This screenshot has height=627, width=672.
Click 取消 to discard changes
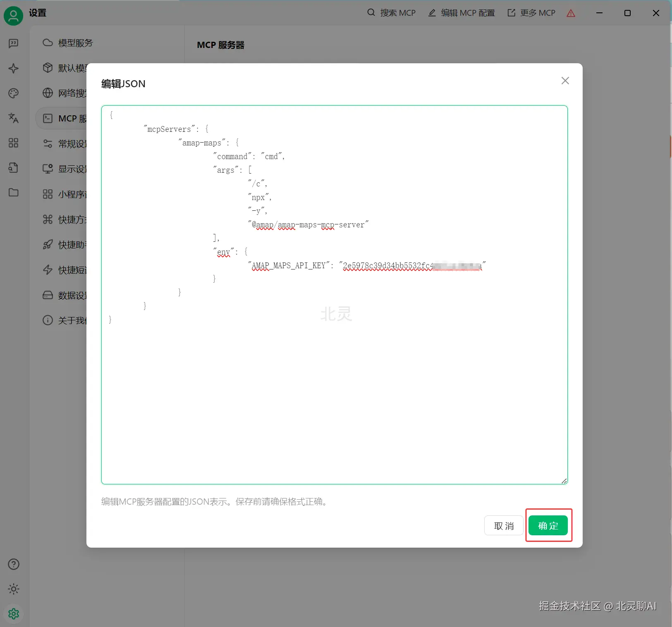[504, 526]
